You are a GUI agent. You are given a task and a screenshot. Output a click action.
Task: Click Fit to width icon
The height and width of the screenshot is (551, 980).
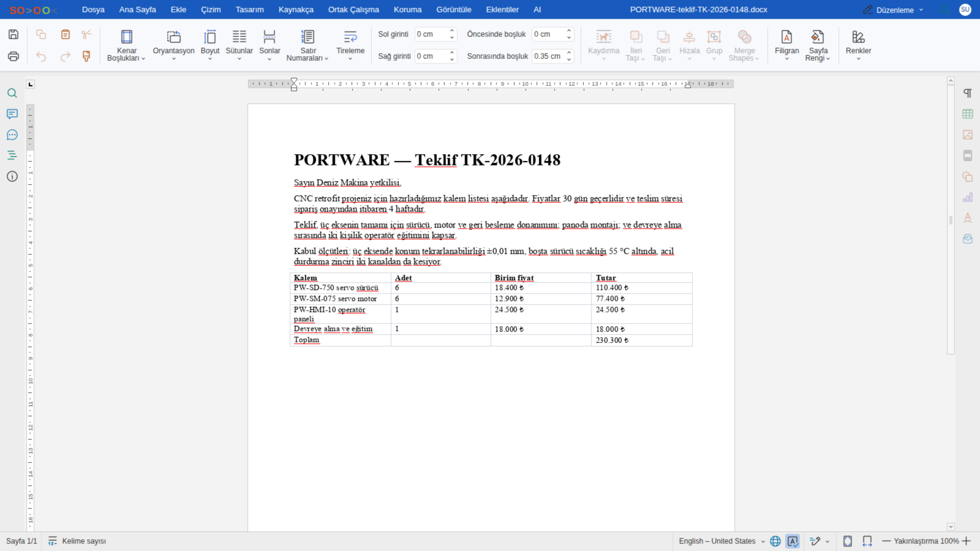pyautogui.click(x=867, y=541)
